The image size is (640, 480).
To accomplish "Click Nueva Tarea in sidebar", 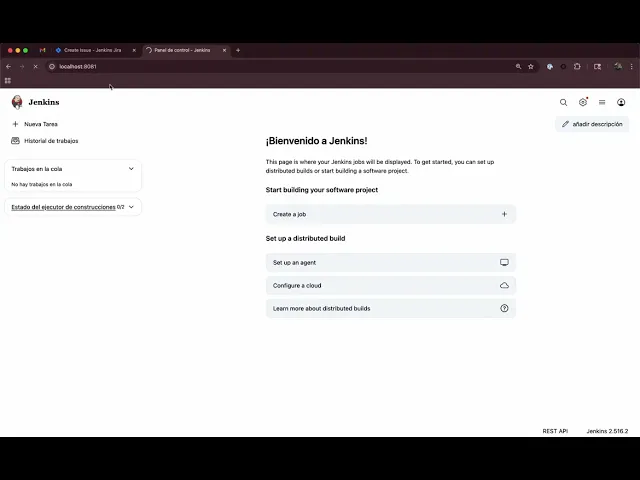I will tap(41, 124).
